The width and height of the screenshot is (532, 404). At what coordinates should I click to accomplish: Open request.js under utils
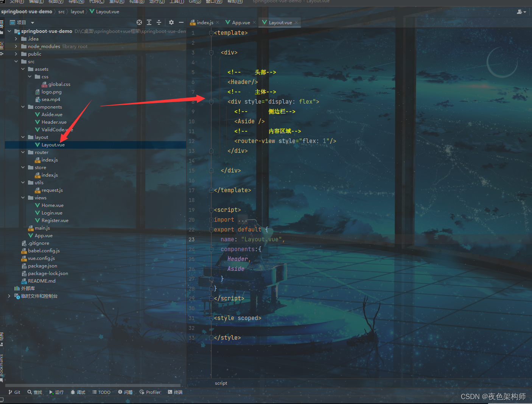(49, 190)
